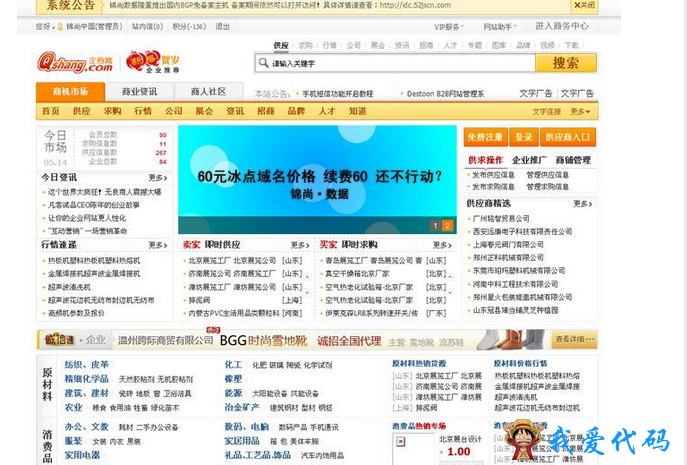This screenshot has width=687, height=465.
Task: Click 查看详细 on the ad banner
Action: pos(574,339)
